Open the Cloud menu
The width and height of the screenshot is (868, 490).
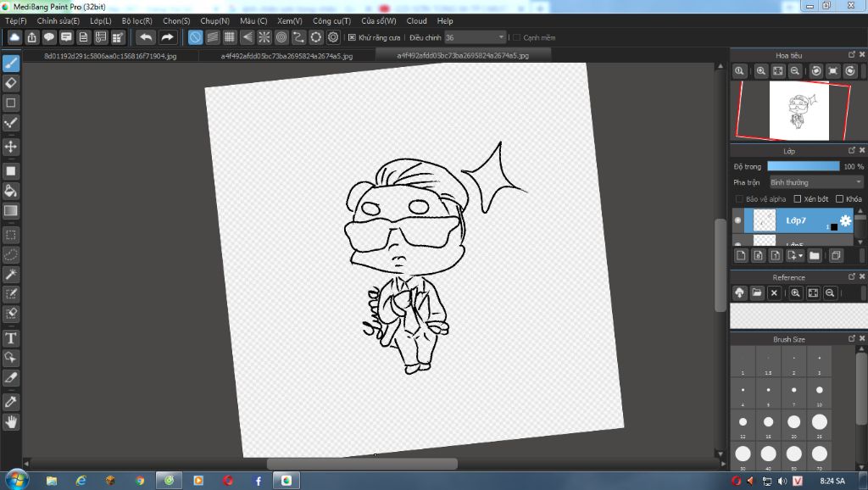click(416, 21)
